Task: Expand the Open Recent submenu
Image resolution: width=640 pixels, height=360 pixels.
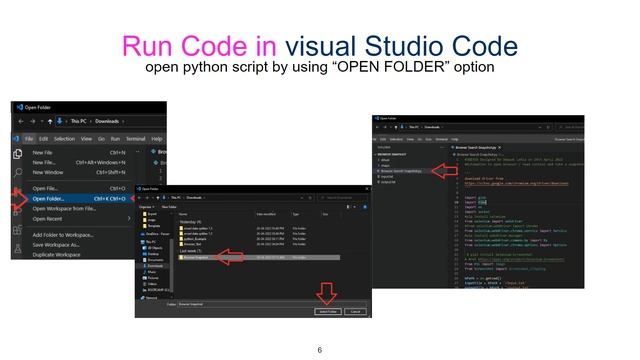Action: tap(80, 219)
